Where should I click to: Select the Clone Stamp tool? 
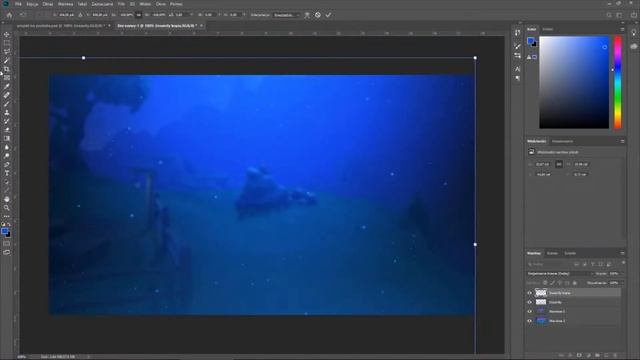(7, 112)
